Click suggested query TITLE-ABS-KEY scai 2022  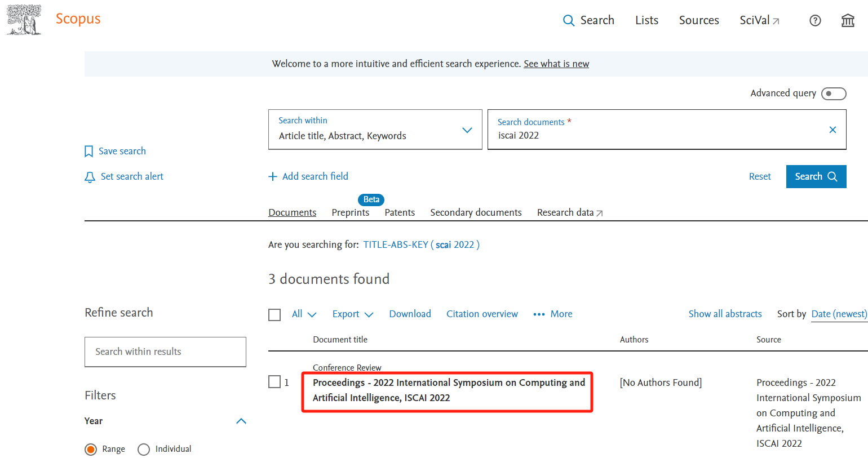(421, 244)
